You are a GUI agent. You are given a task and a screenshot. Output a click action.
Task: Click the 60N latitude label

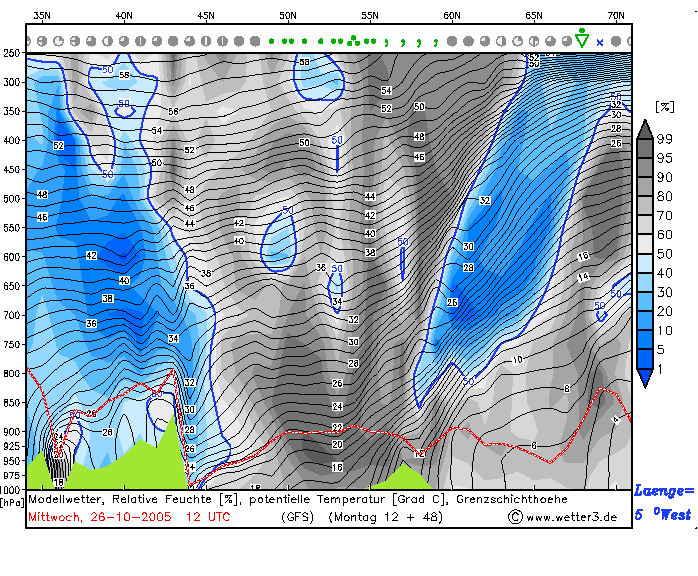[451, 16]
